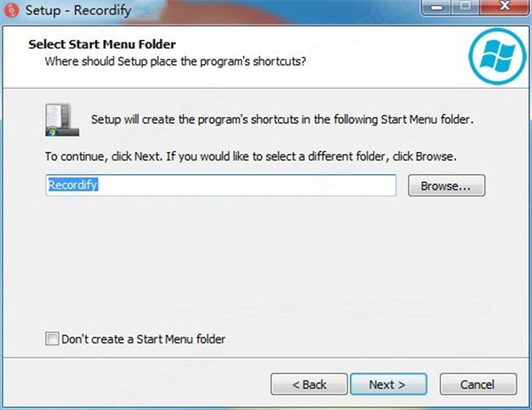Continue installation with Next button
The image size is (532, 410).
click(x=388, y=384)
